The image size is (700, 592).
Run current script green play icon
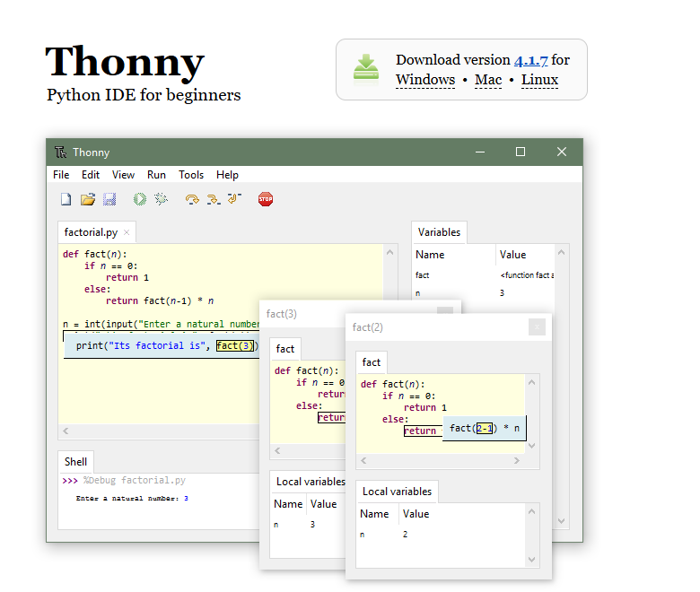[x=140, y=199]
